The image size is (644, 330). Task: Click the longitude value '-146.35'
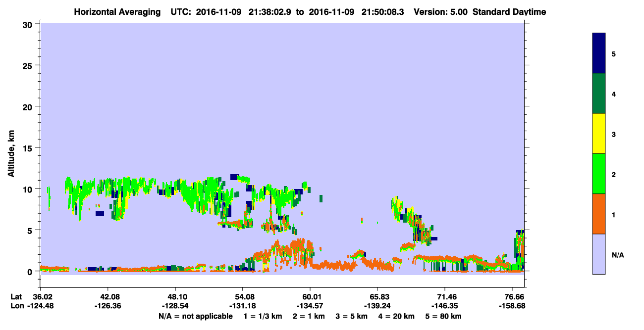point(445,306)
